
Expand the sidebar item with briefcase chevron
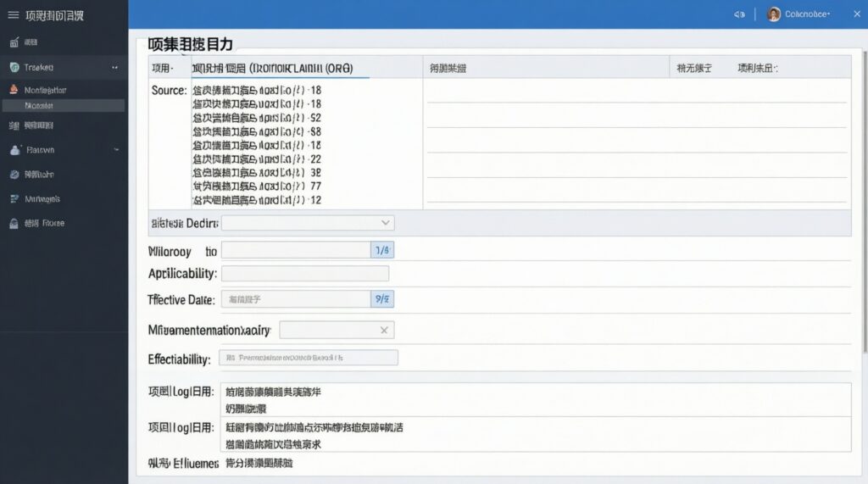[x=116, y=149]
